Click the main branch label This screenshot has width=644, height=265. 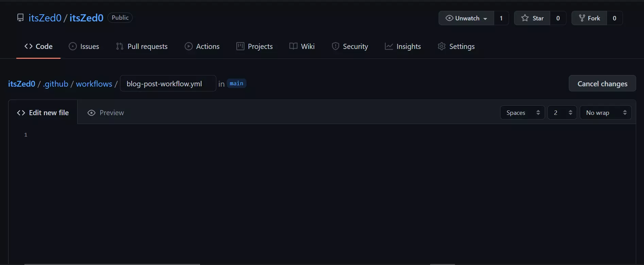coord(236,84)
